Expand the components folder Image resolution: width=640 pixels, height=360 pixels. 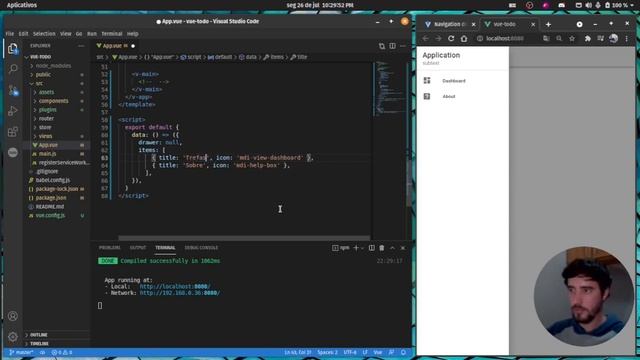[x=53, y=101]
